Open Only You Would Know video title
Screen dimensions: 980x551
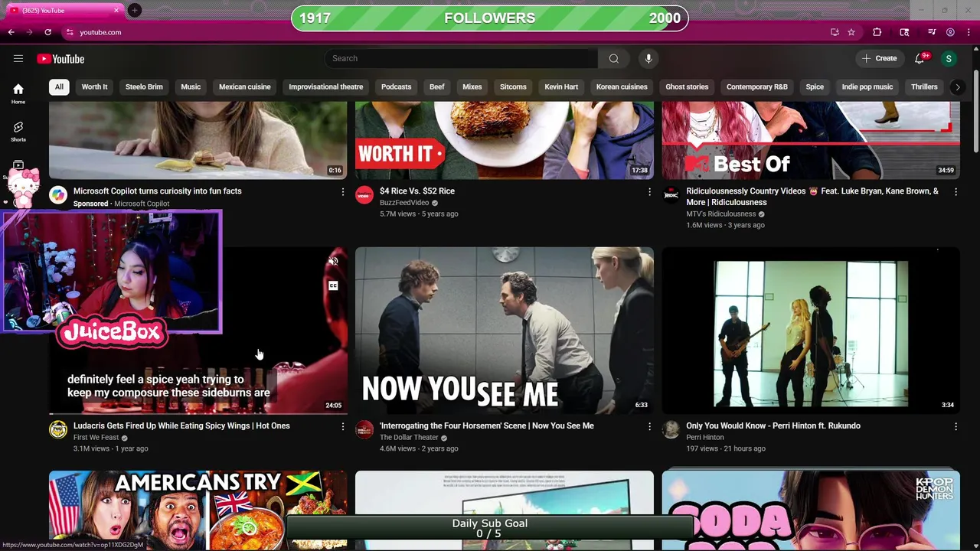773,425
